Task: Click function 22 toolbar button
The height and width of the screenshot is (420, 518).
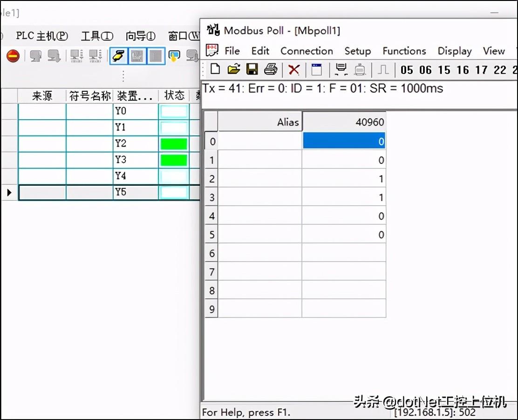Action: click(500, 70)
